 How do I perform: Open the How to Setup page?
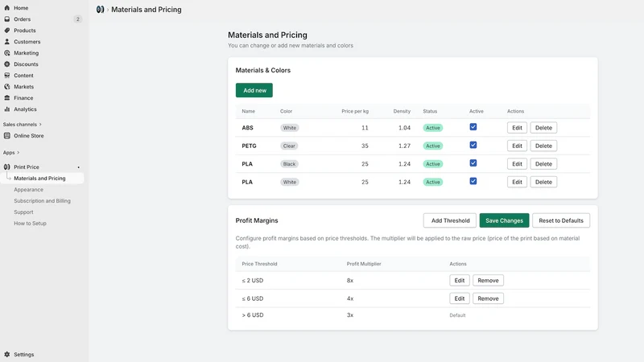click(x=30, y=224)
